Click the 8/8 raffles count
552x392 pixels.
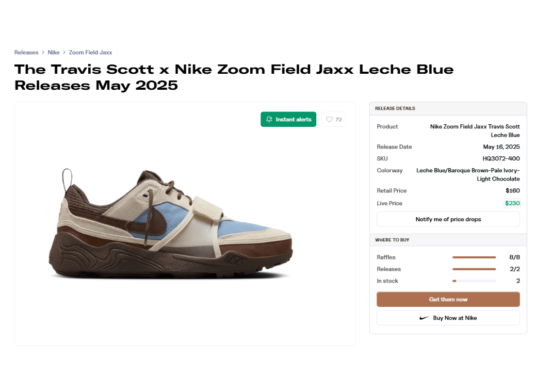point(514,257)
